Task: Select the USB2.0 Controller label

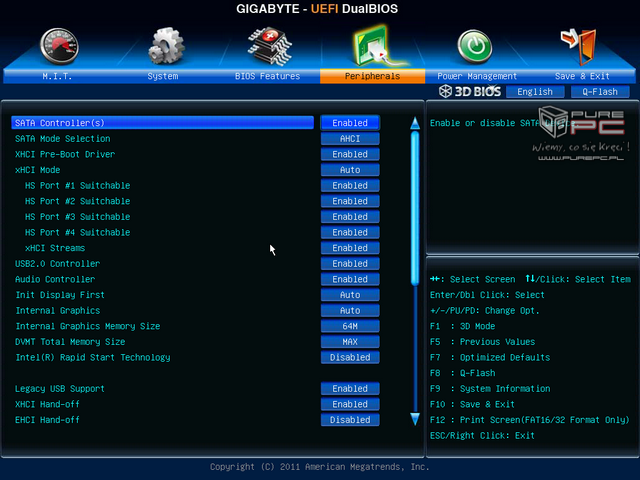Action: [58, 264]
